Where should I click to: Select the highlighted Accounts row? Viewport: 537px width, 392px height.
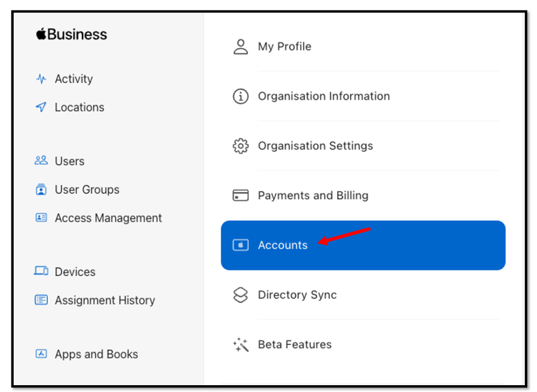362,245
